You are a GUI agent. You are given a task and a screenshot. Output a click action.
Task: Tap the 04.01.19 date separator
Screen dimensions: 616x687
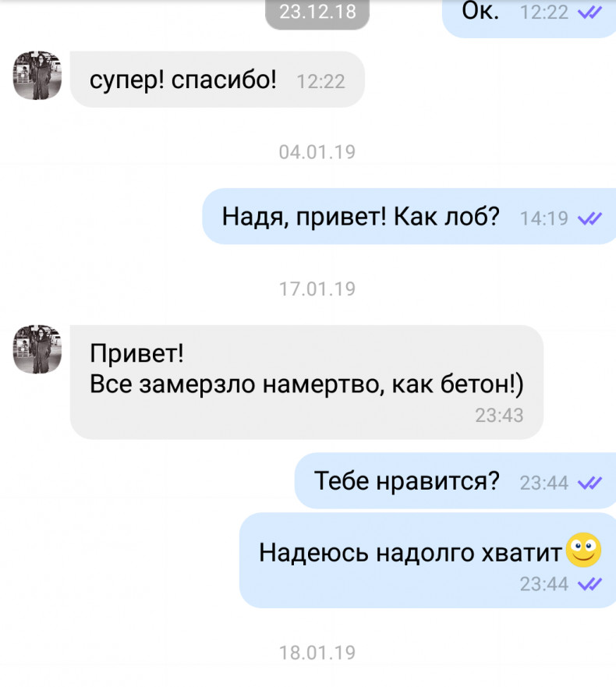pos(317,152)
